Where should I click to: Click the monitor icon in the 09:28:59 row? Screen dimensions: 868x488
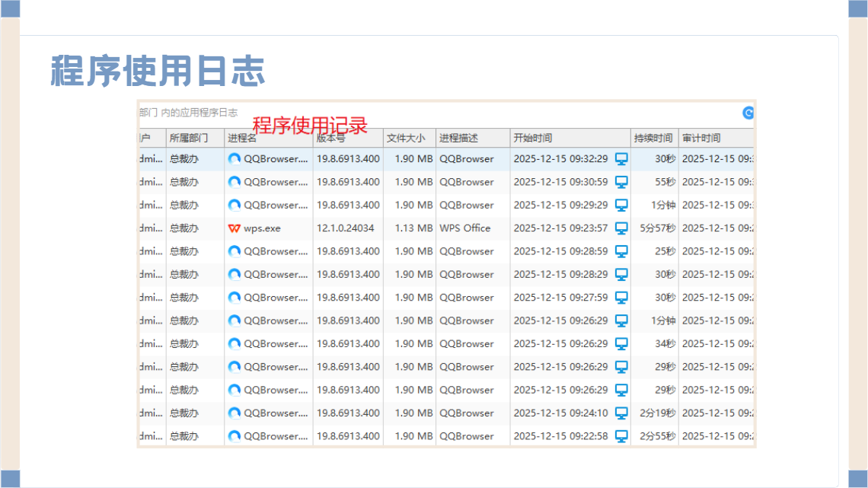[x=621, y=251]
